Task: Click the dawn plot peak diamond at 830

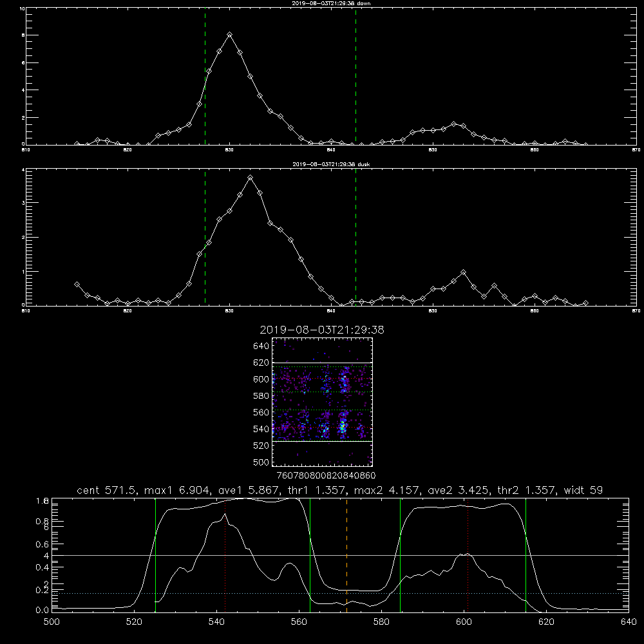Action: [230, 35]
